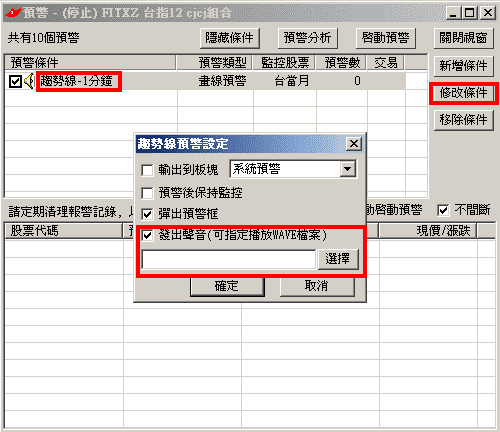Click the 啟動預警 button
This screenshot has height=432, width=500.
coord(386,38)
